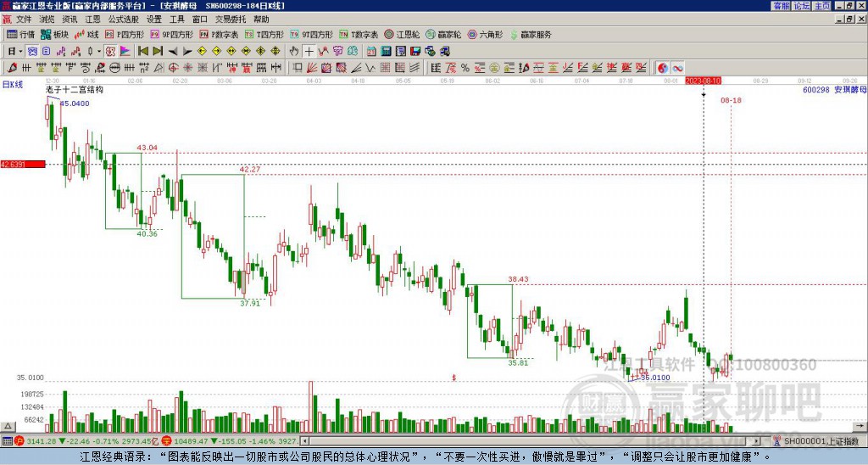This screenshot has height=465, width=868.
Task: Click the 主页 homepage button
Action: (821, 6)
